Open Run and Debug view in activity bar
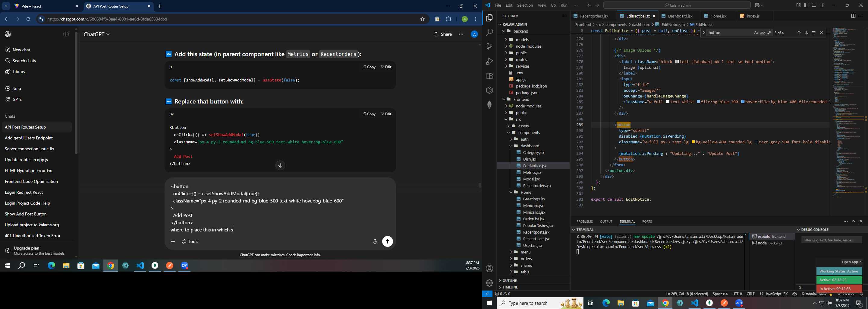 (x=489, y=61)
